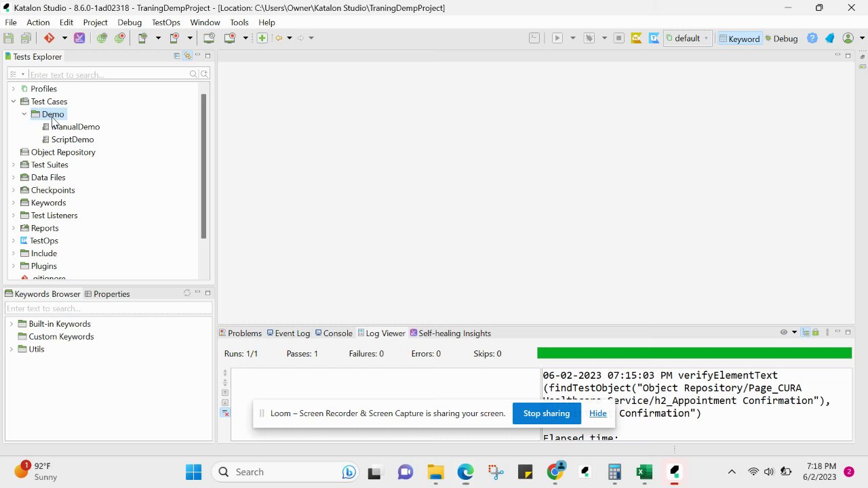This screenshot has height=488, width=868.
Task: Collapse the Demo folder node
Action: (x=24, y=114)
